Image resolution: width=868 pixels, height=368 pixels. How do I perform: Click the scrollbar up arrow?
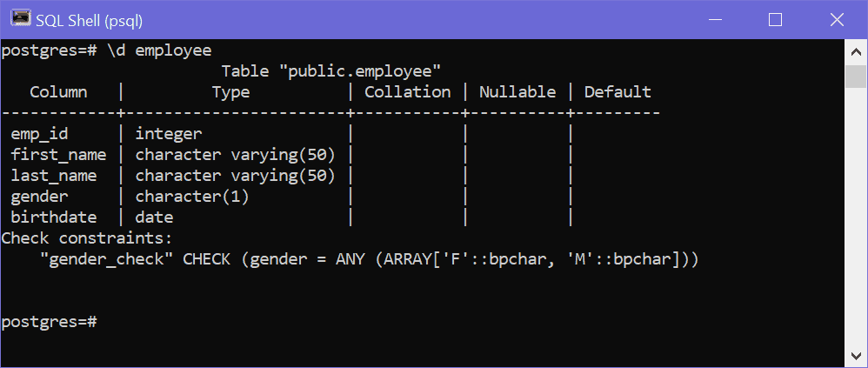pyautogui.click(x=856, y=52)
